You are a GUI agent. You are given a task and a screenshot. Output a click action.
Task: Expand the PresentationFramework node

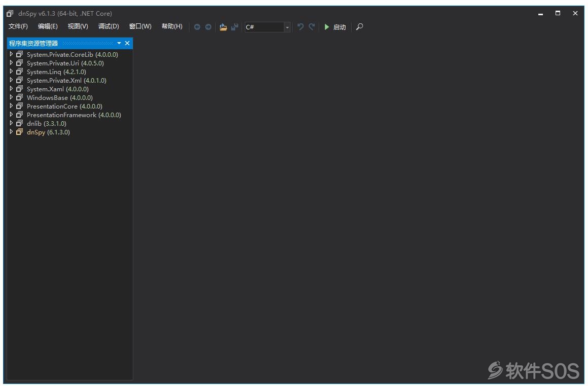tap(11, 115)
